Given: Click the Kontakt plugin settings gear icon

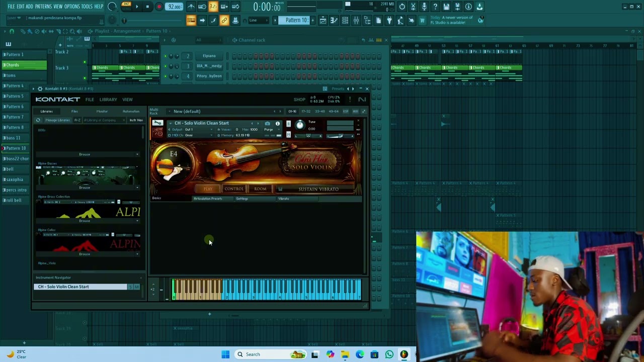Looking at the screenshot, I should (40, 88).
